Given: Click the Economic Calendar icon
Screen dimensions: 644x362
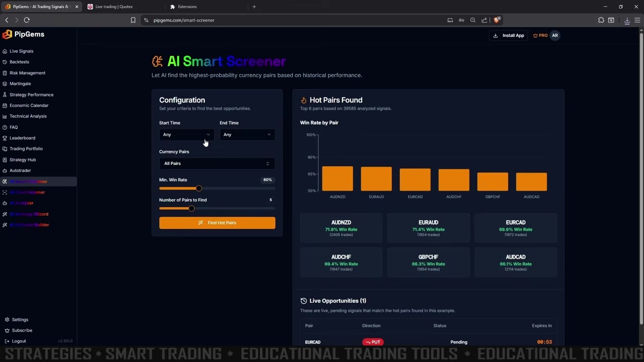Looking at the screenshot, I should (5, 106).
